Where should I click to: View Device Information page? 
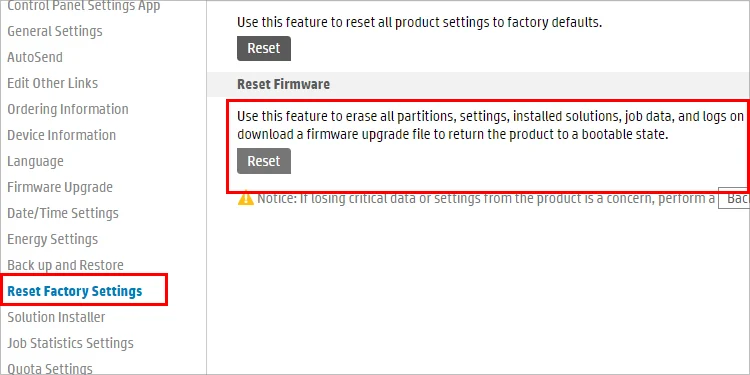tap(62, 135)
